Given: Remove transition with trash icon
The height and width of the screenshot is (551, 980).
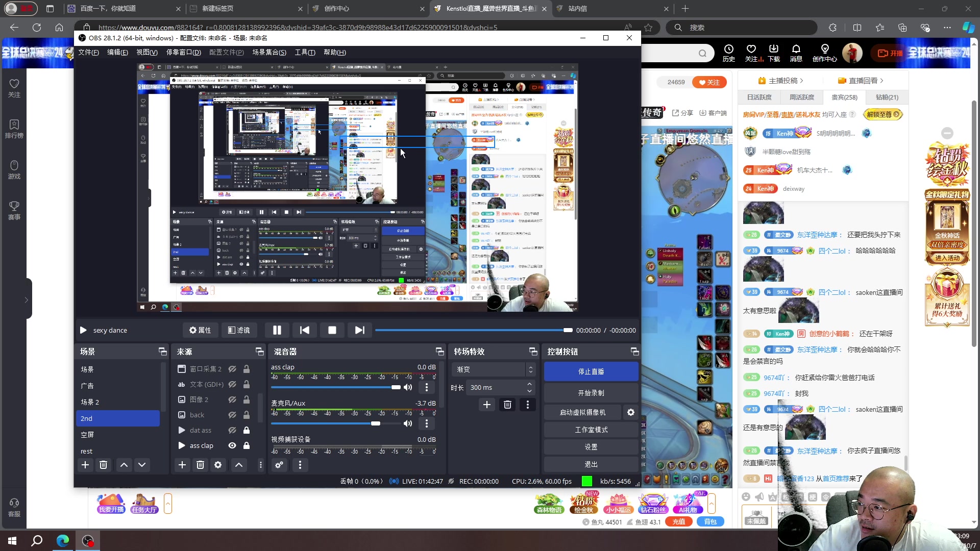Looking at the screenshot, I should [507, 405].
